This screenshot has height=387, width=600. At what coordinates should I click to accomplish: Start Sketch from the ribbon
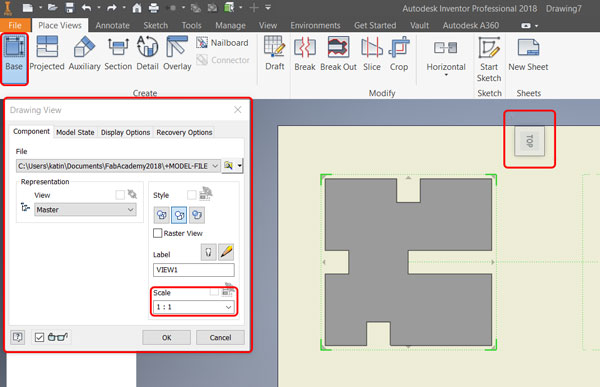point(489,59)
